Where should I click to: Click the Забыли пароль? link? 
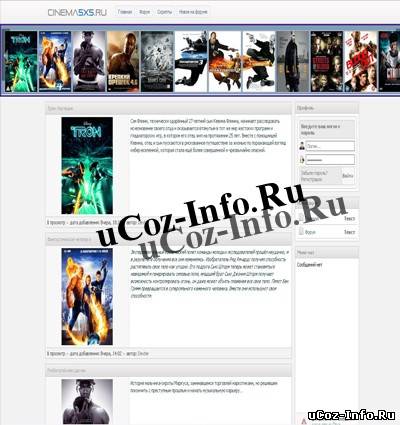tap(314, 173)
